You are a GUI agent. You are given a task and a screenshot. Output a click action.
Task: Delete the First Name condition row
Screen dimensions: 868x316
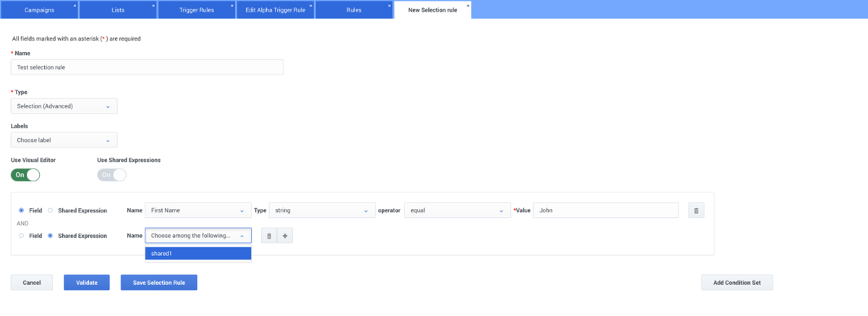(696, 210)
